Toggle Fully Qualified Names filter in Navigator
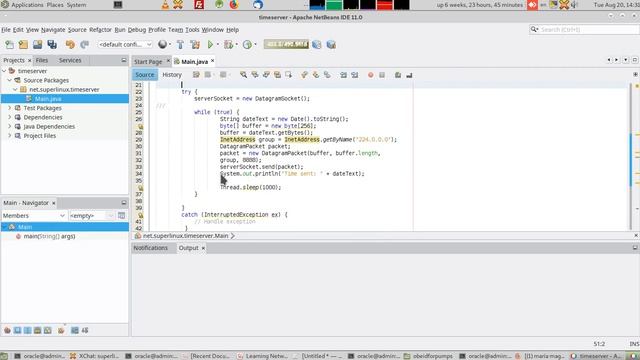 [61, 330]
